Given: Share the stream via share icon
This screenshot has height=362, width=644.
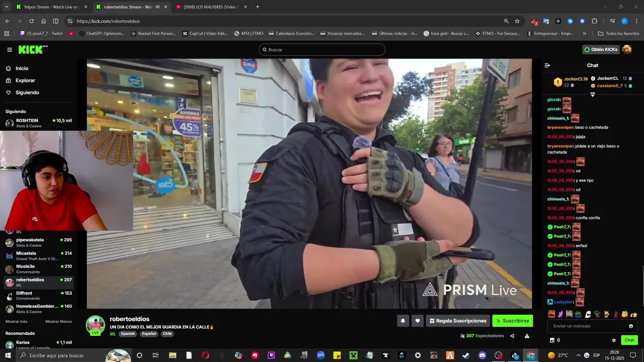Looking at the screenshot, I should point(512,336).
